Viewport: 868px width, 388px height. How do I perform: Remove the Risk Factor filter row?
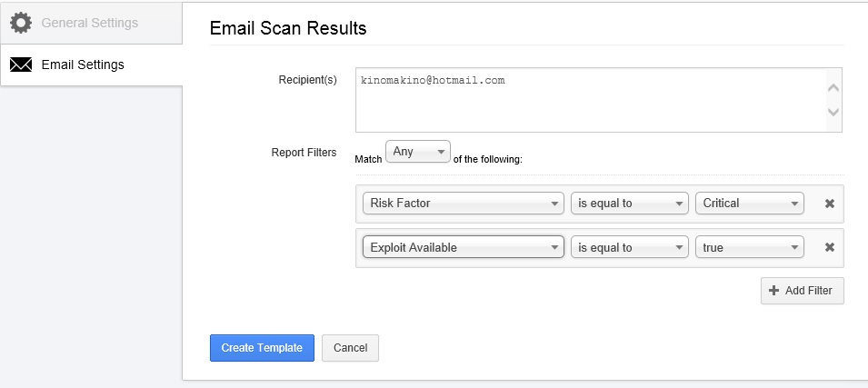coord(829,204)
